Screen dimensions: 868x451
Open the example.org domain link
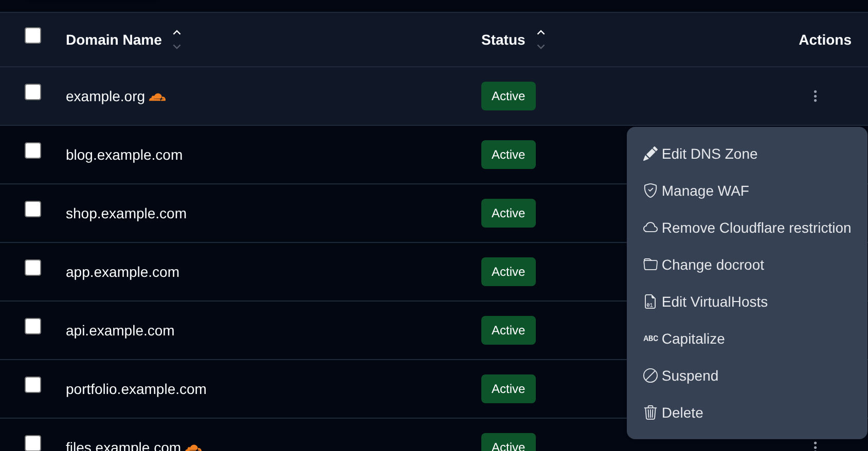pyautogui.click(x=105, y=97)
